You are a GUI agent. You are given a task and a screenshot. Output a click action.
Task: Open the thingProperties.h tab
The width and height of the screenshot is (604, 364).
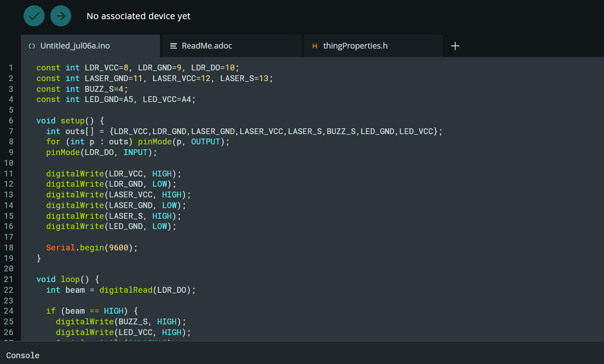373,46
